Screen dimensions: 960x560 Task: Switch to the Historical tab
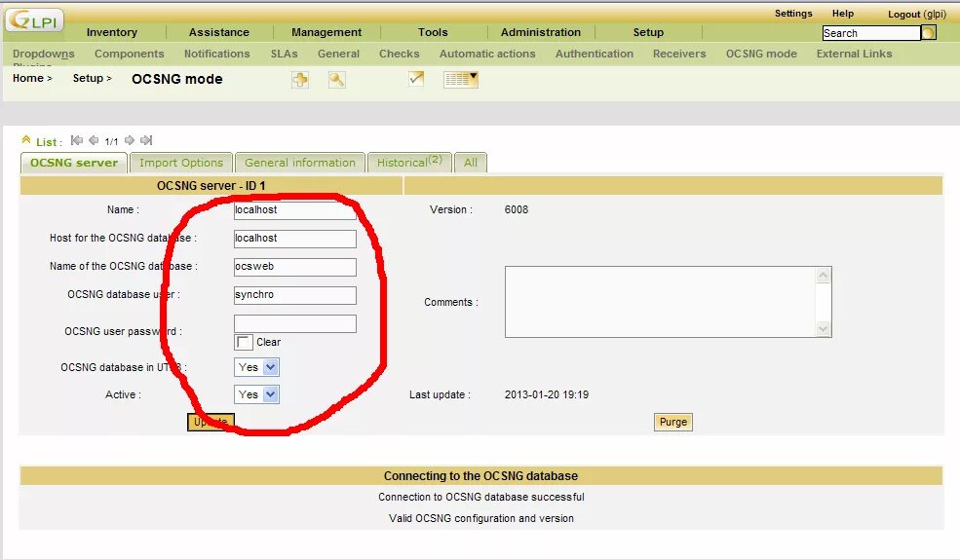point(409,163)
